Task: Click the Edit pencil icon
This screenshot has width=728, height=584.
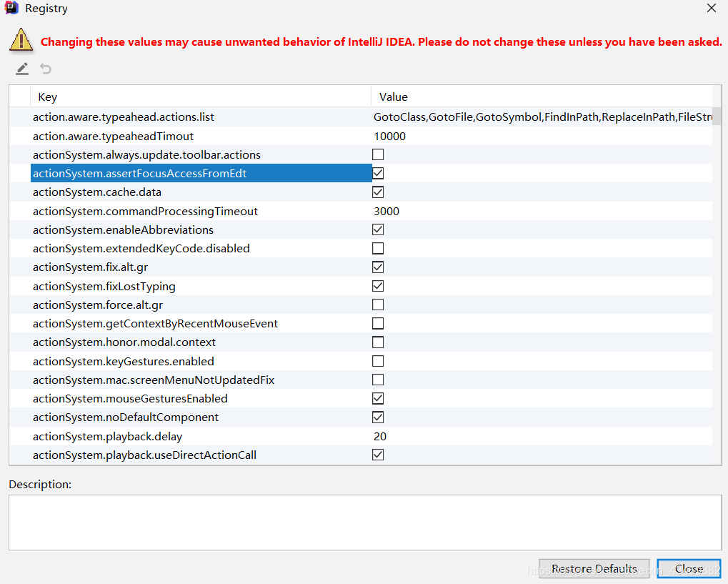Action: point(22,69)
